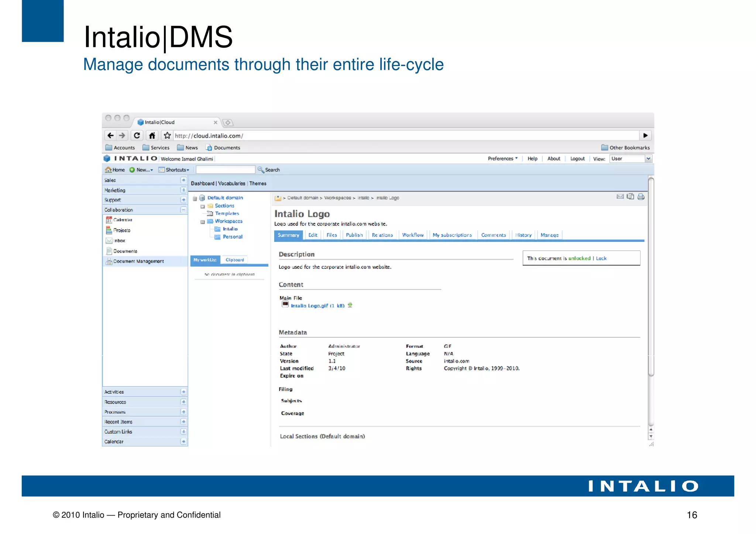756x534 pixels.
Task: Open the Themes link
Action: click(258, 183)
